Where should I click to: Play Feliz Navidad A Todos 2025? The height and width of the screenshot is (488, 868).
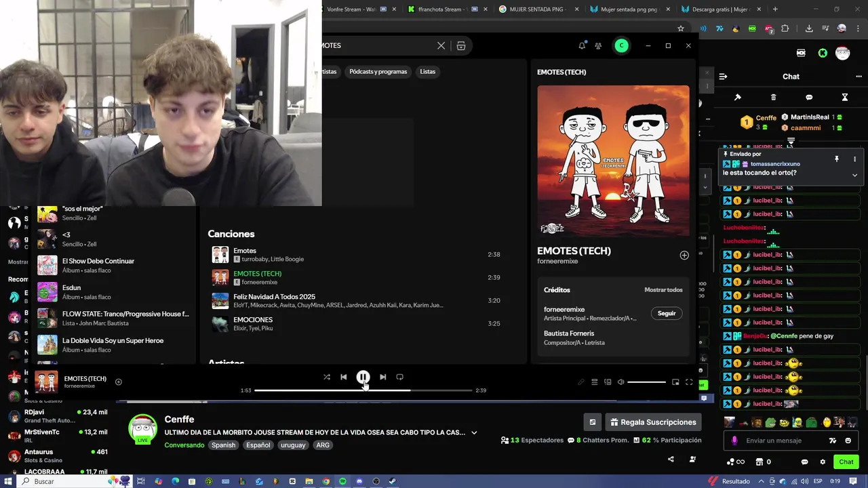356,301
